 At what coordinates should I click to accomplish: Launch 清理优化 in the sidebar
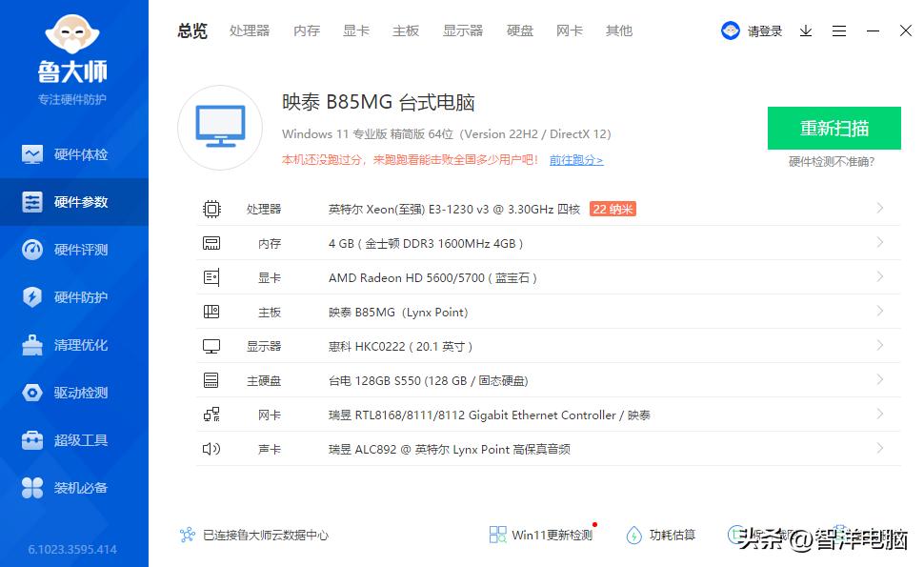tap(73, 344)
